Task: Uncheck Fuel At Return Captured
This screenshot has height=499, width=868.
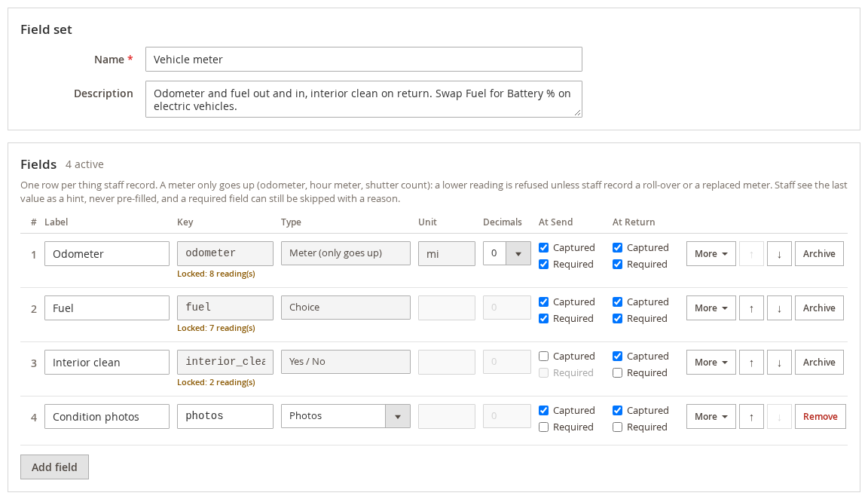Action: coord(617,302)
